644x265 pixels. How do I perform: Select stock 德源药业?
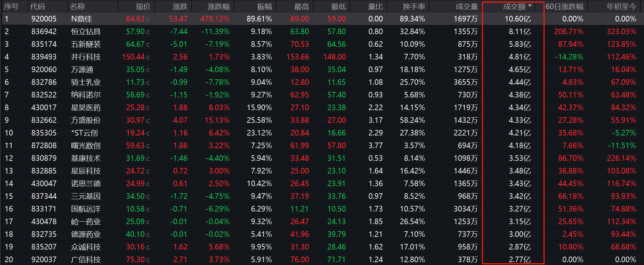click(86, 234)
